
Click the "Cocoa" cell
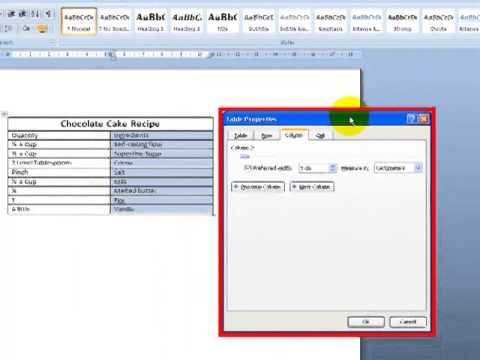tap(161, 163)
